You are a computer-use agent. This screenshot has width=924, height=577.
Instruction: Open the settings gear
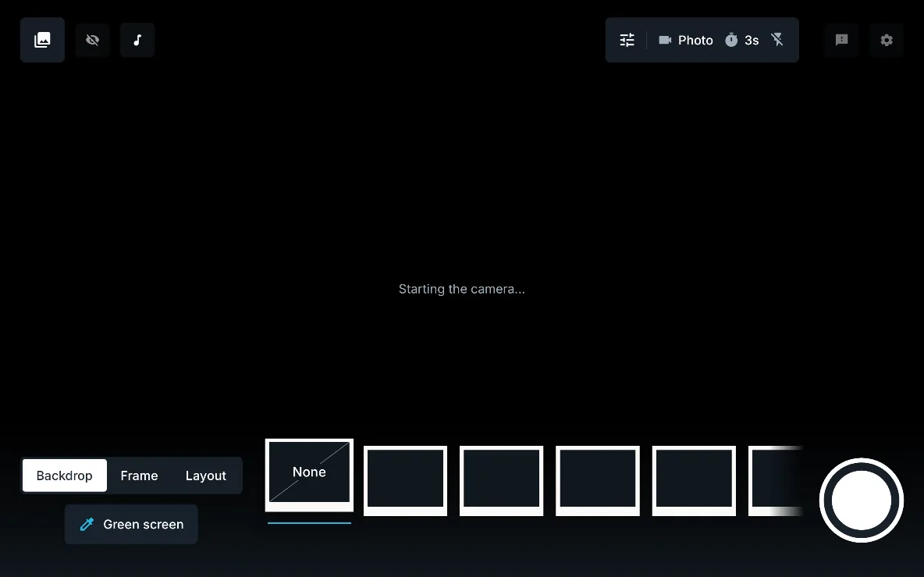point(887,40)
